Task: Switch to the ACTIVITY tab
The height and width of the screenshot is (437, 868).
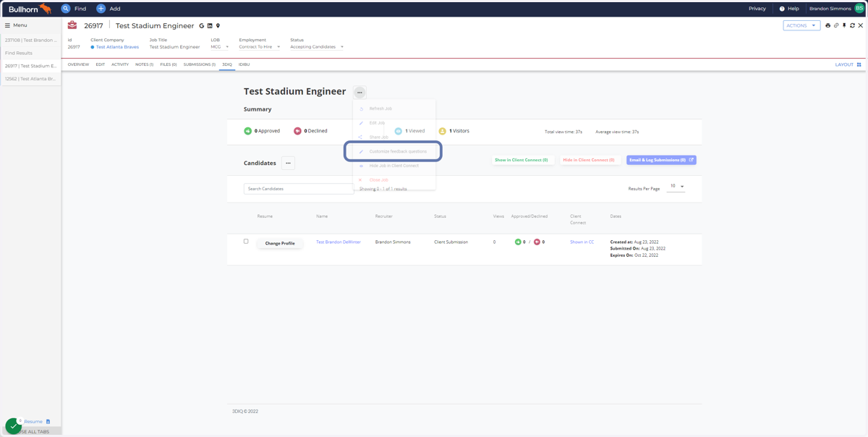Action: point(120,64)
